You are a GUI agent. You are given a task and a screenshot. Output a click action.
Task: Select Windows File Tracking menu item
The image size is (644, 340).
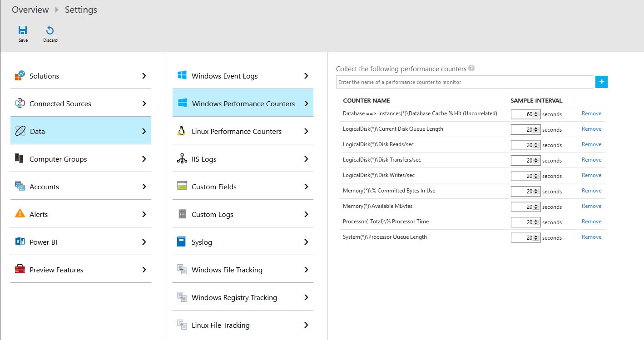click(227, 270)
